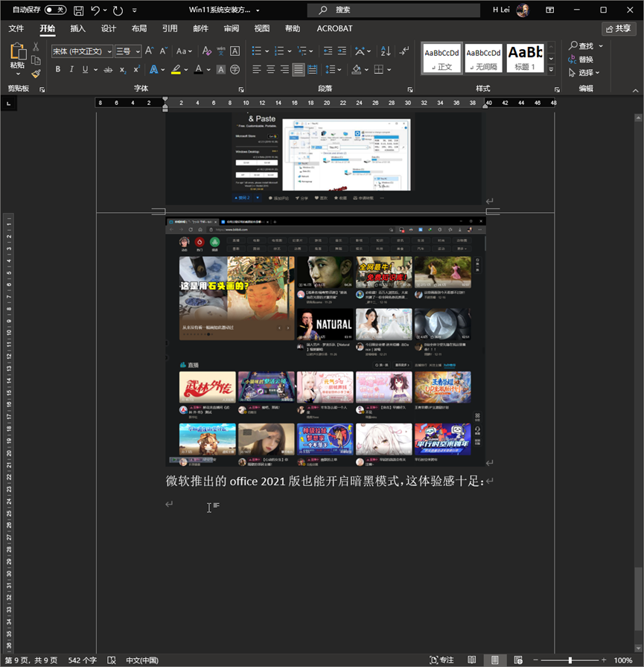Screen dimensions: 644x667
Task: Open the Layout tab
Action: pyautogui.click(x=139, y=28)
